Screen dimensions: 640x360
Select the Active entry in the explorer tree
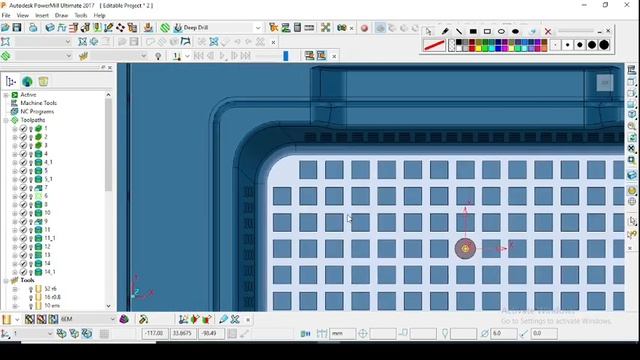point(28,95)
